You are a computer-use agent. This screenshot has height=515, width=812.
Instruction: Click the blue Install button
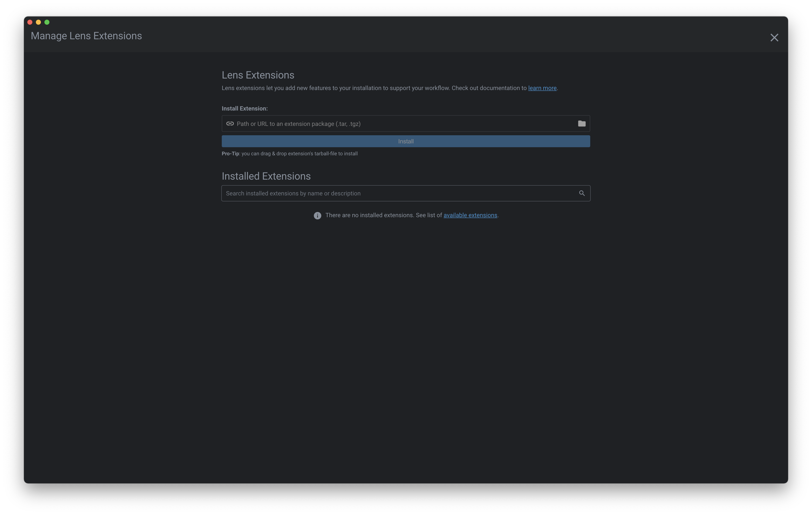point(406,141)
